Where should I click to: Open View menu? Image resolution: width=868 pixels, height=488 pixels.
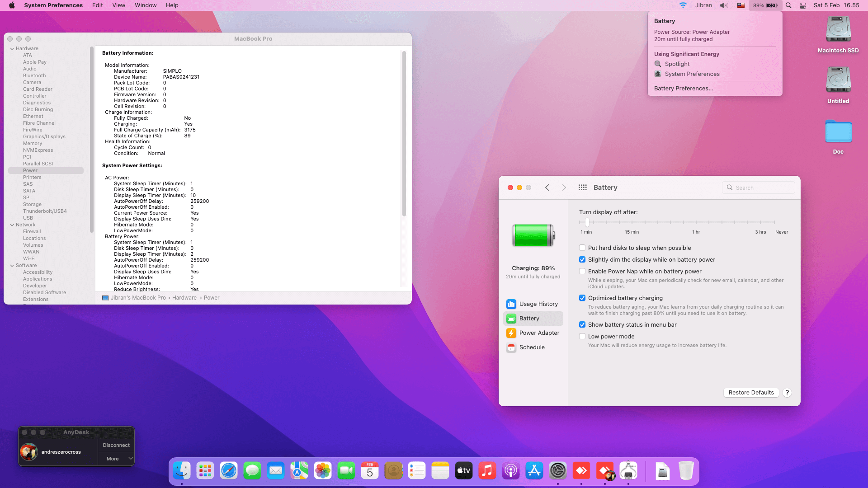coord(118,5)
